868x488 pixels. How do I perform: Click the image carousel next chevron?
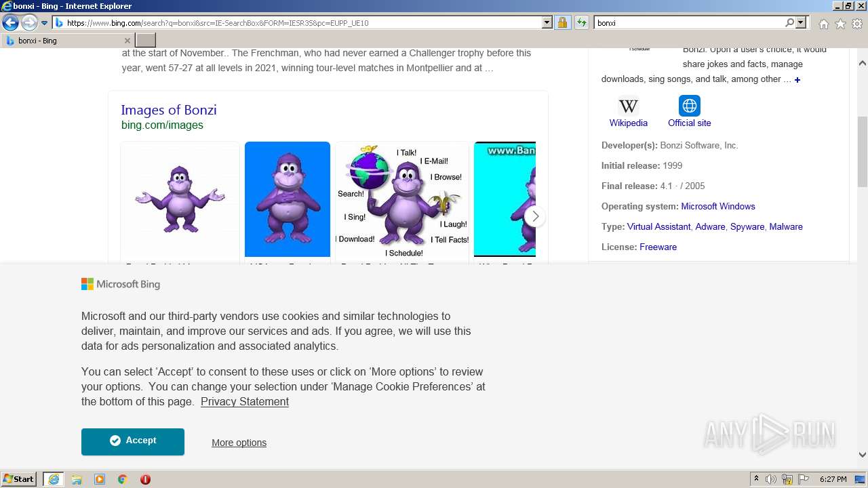pos(535,216)
